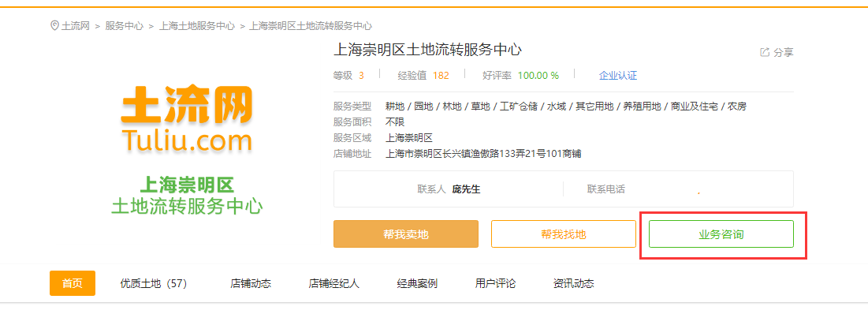Open the 土流网 breadcrumb link
Image resolution: width=868 pixels, height=314 pixels.
click(75, 26)
